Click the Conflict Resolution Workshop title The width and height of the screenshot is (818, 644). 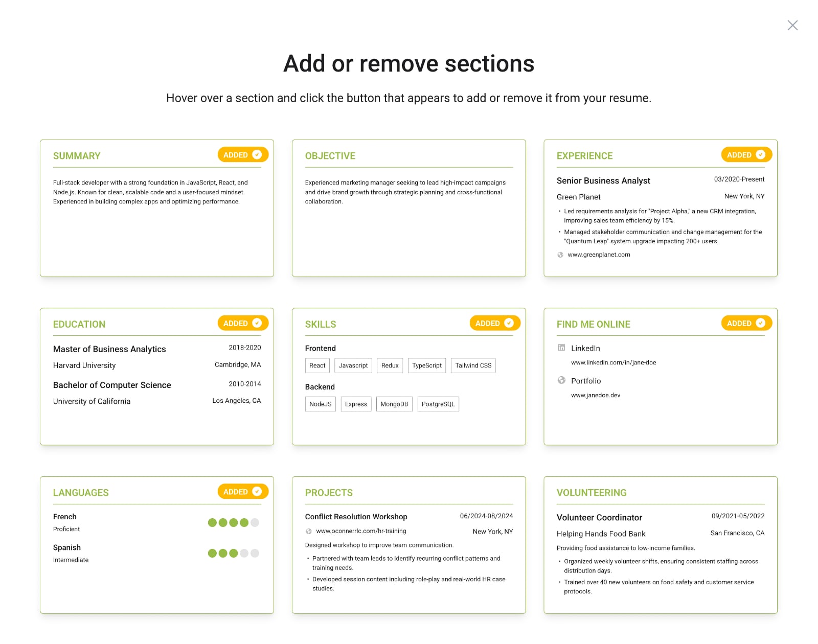point(356,517)
